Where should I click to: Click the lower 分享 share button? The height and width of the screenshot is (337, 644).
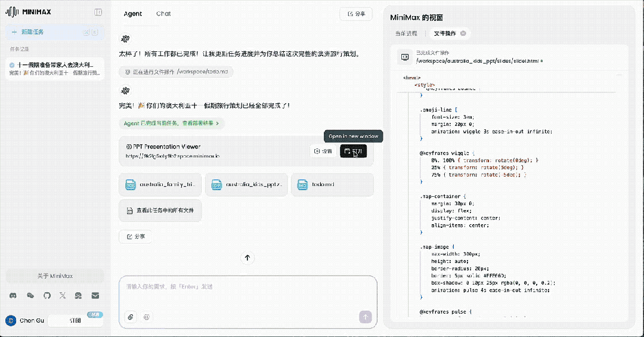click(135, 237)
